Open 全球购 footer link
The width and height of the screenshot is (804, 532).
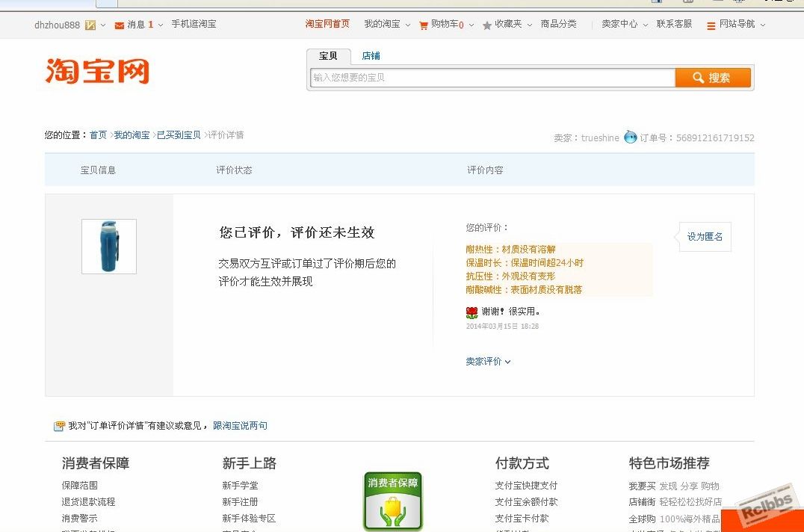[642, 519]
